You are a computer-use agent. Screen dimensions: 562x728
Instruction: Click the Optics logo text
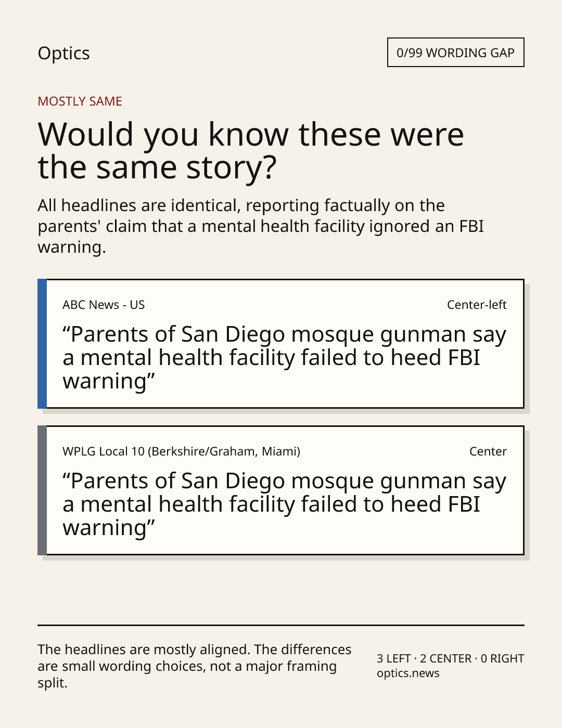click(63, 53)
